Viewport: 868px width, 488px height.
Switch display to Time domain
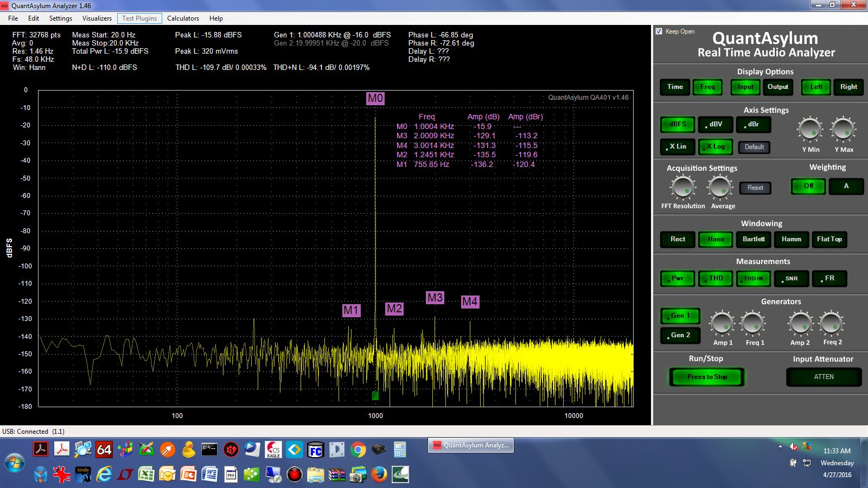coord(675,87)
